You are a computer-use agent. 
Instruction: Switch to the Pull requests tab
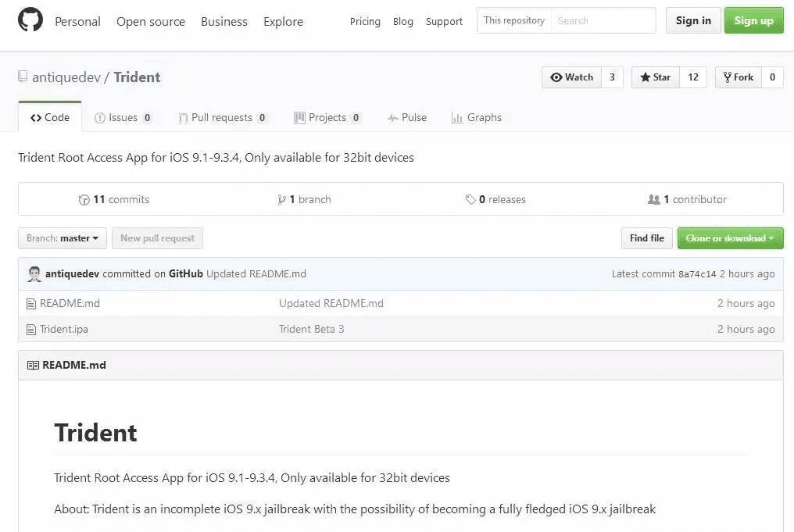(x=222, y=118)
